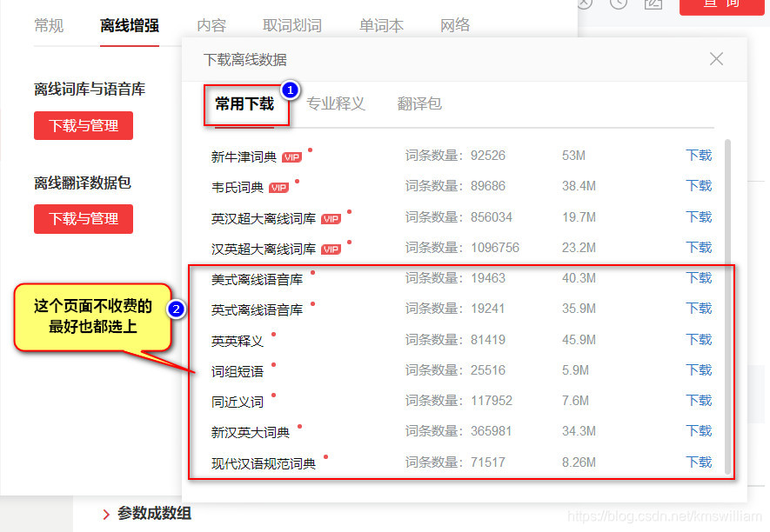Select the 美式离线语音库 entry name

[x=257, y=280]
